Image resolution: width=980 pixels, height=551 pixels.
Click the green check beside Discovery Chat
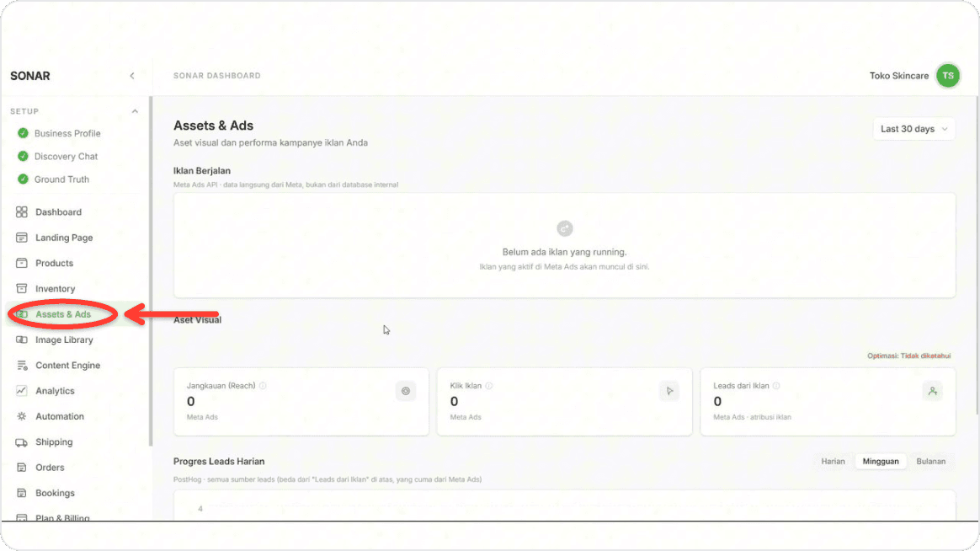23,157
